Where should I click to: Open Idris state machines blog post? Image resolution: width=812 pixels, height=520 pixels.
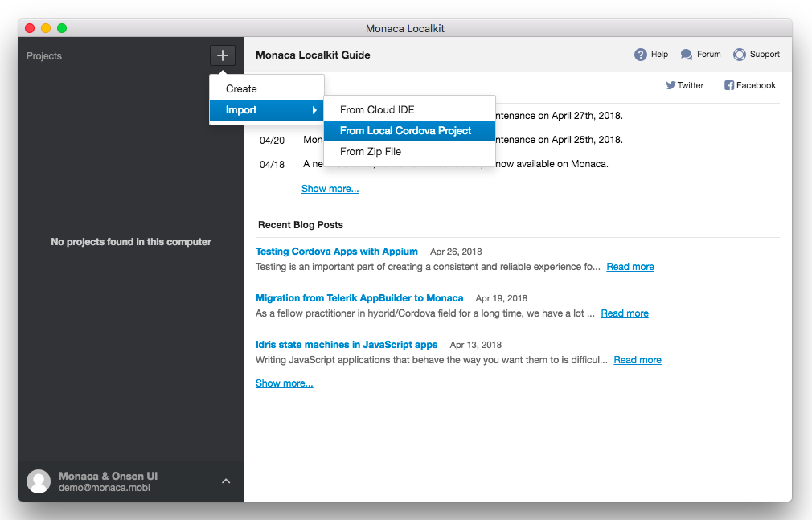tap(346, 345)
